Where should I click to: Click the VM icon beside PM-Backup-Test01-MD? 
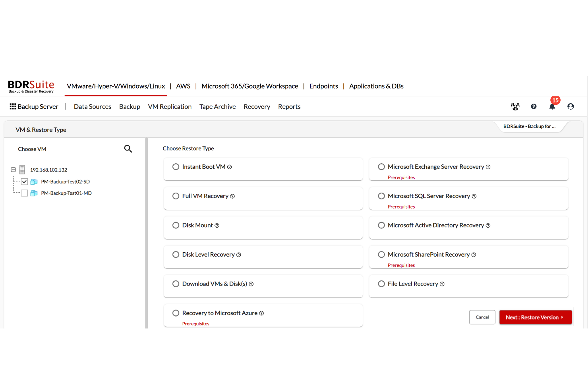[x=34, y=193]
